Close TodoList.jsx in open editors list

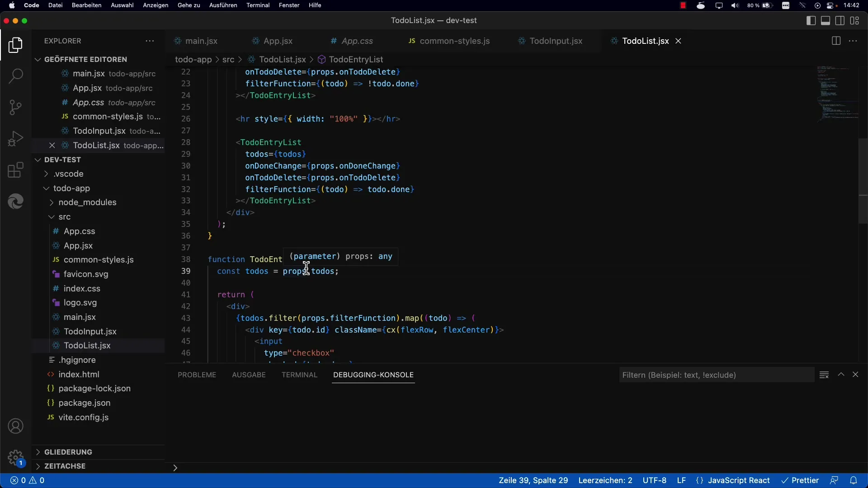click(52, 145)
